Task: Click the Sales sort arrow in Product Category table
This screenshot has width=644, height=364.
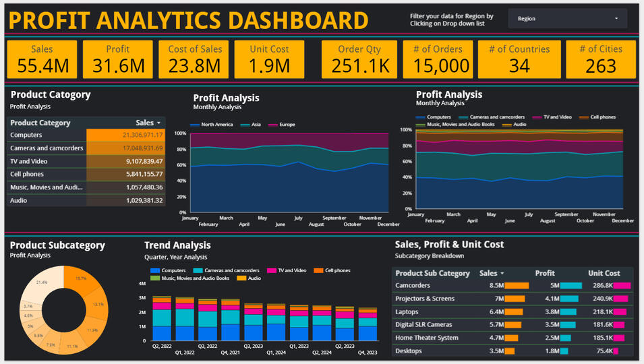Action: (x=158, y=123)
